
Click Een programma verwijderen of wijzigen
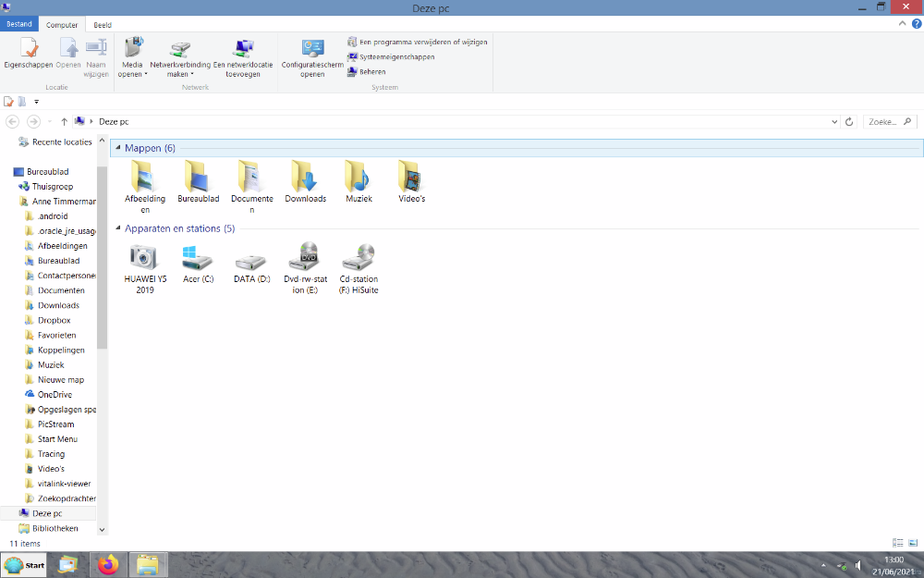pyautogui.click(x=417, y=42)
